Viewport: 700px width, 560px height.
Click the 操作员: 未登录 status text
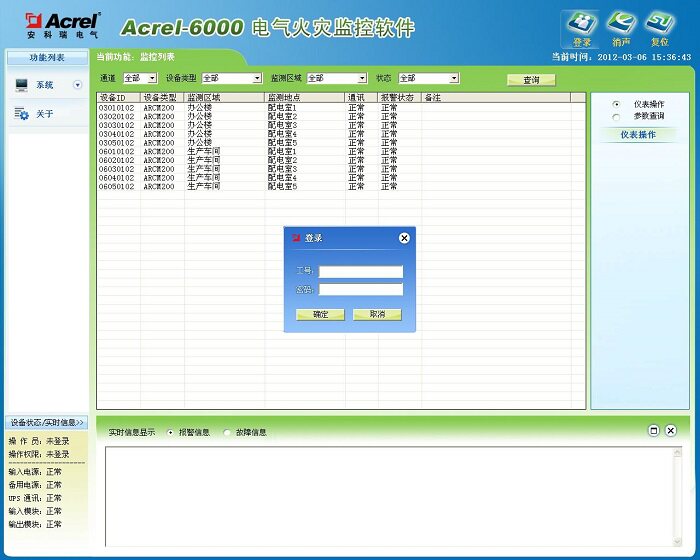point(39,441)
